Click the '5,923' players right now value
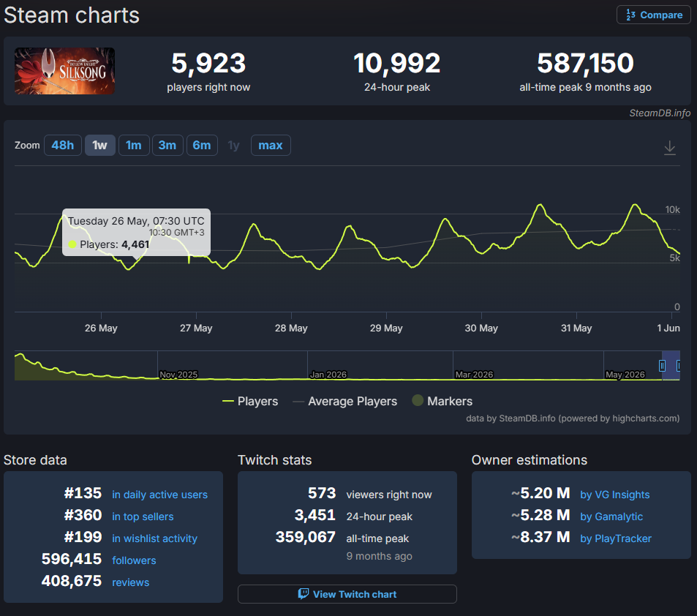 point(208,63)
